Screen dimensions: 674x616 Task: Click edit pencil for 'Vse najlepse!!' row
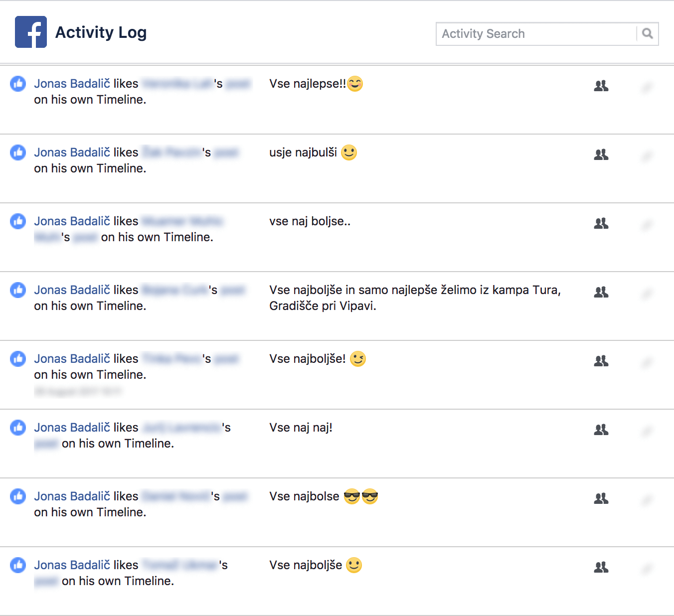click(647, 88)
